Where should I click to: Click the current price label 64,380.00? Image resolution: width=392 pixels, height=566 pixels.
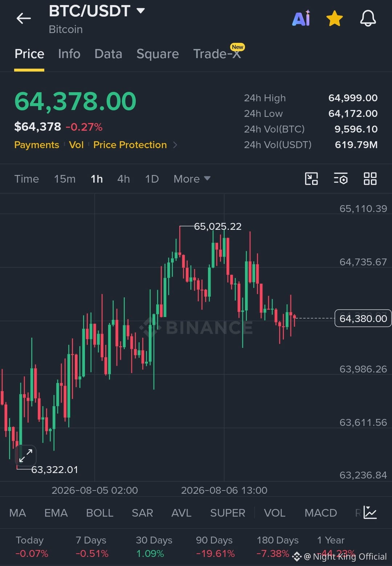tap(363, 318)
